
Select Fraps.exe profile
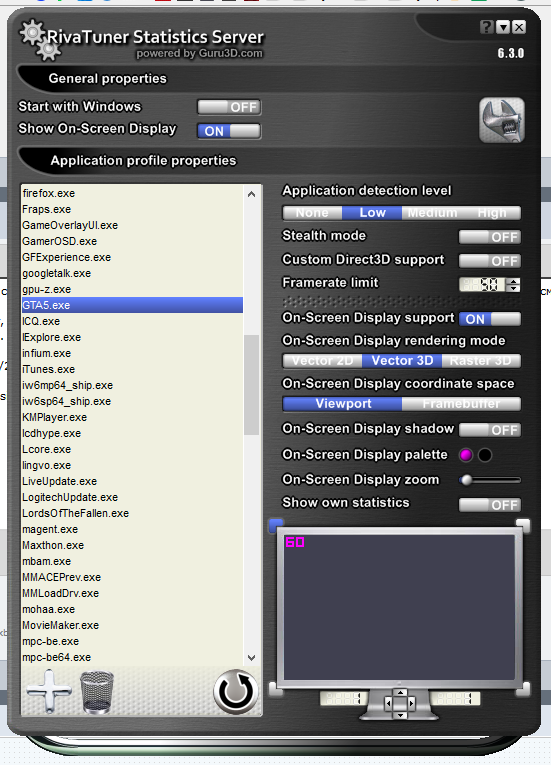tap(132, 209)
